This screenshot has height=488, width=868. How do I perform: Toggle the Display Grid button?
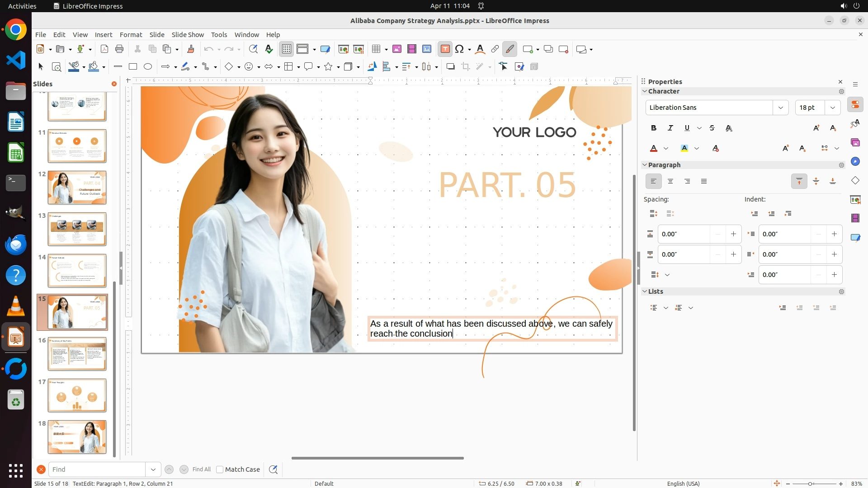coord(287,49)
